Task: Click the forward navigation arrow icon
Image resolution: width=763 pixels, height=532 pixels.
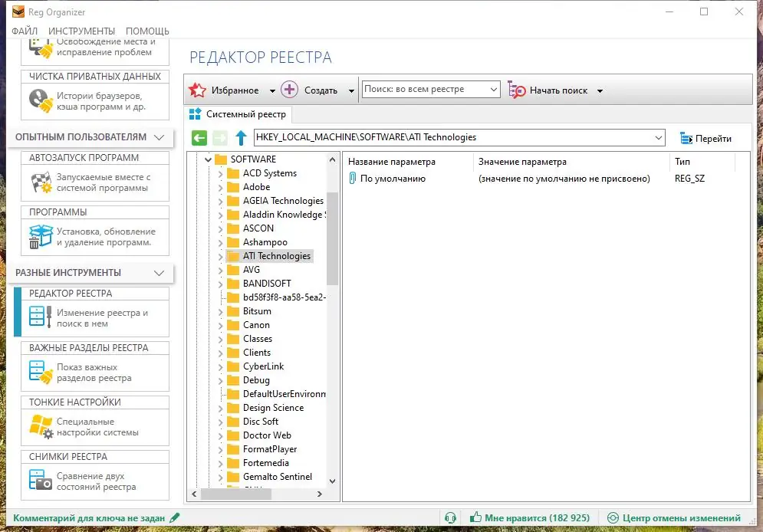Action: pos(220,138)
